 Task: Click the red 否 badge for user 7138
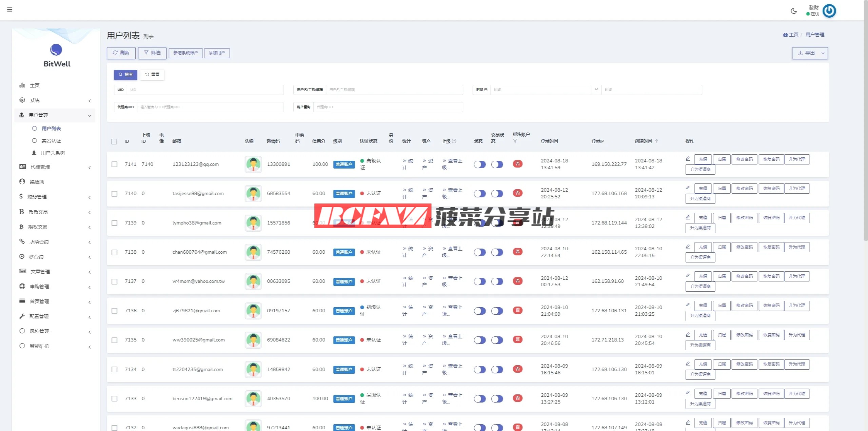coord(517,252)
